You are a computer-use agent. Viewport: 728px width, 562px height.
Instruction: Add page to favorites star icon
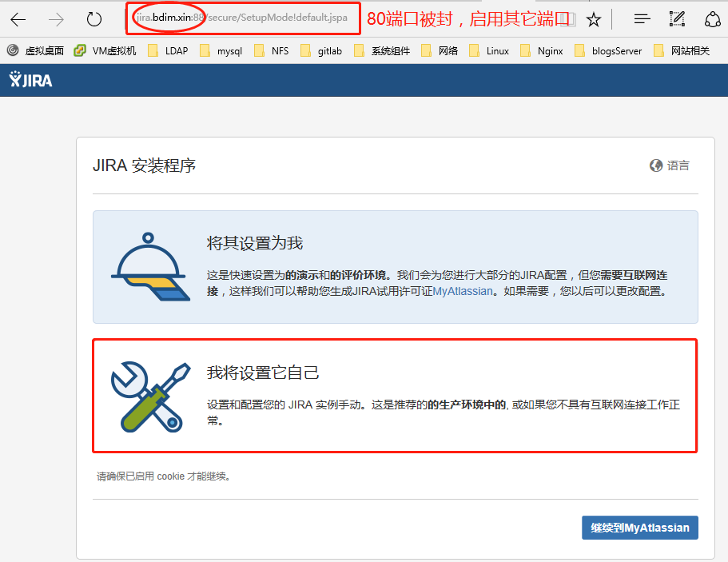(594, 20)
